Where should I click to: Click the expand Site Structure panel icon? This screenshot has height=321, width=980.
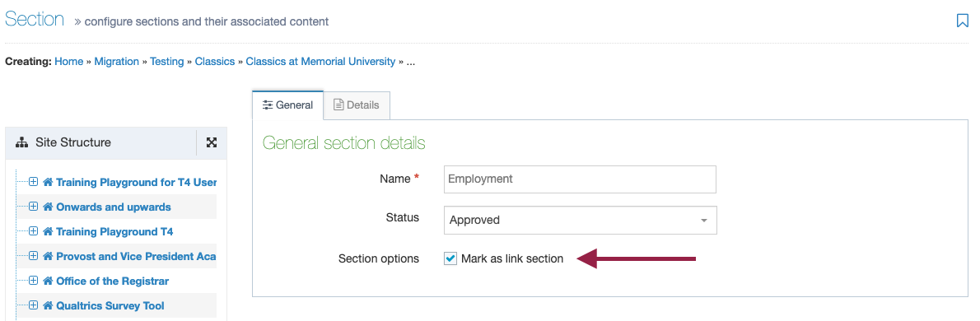[x=212, y=142]
